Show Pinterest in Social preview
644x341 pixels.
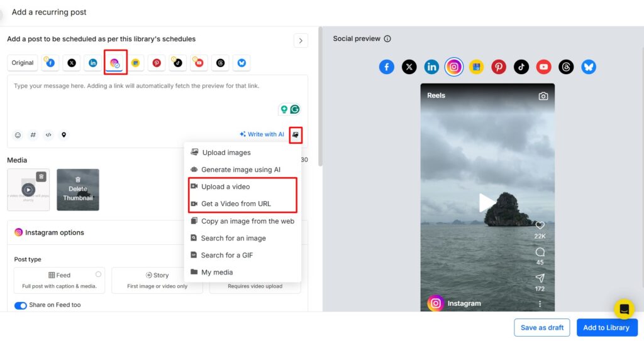[x=499, y=67]
